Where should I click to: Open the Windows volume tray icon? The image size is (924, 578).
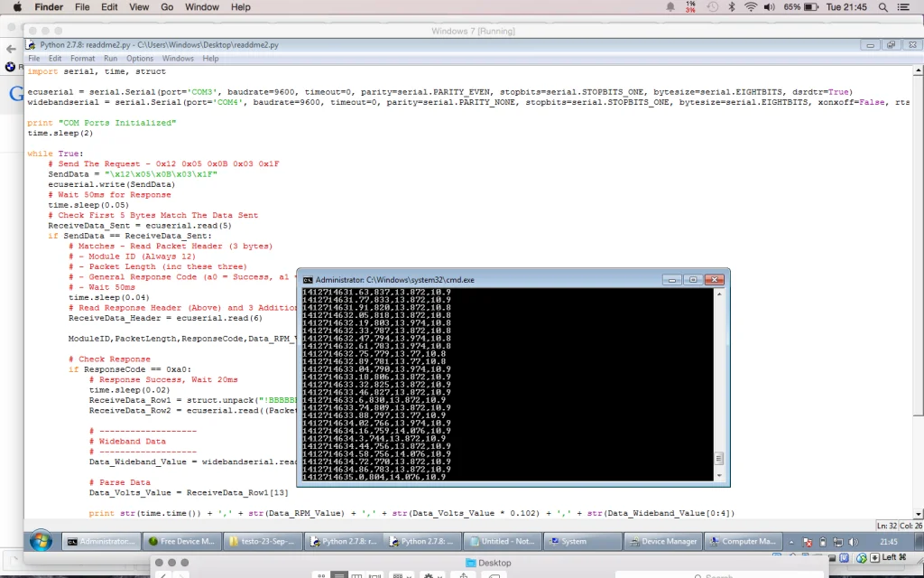click(x=853, y=542)
